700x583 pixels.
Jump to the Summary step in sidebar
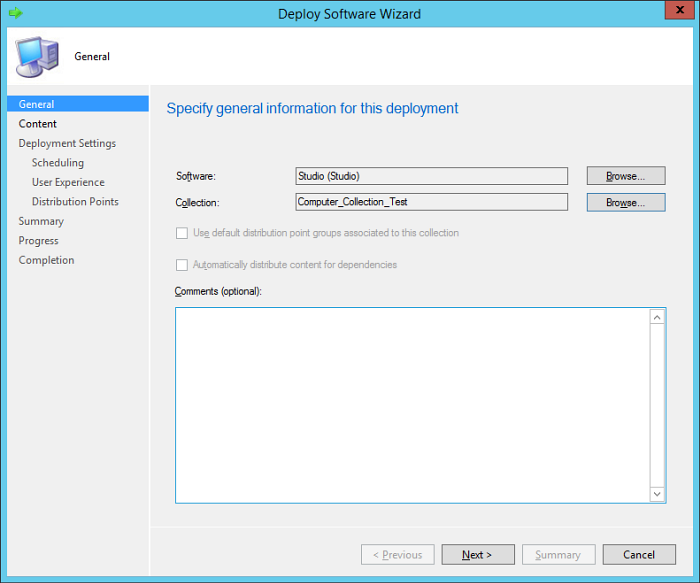(41, 221)
